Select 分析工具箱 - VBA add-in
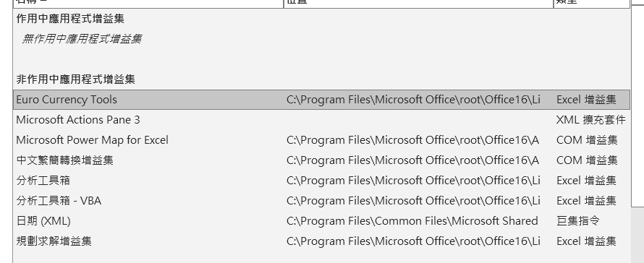This screenshot has width=644, height=263. [x=321, y=201]
